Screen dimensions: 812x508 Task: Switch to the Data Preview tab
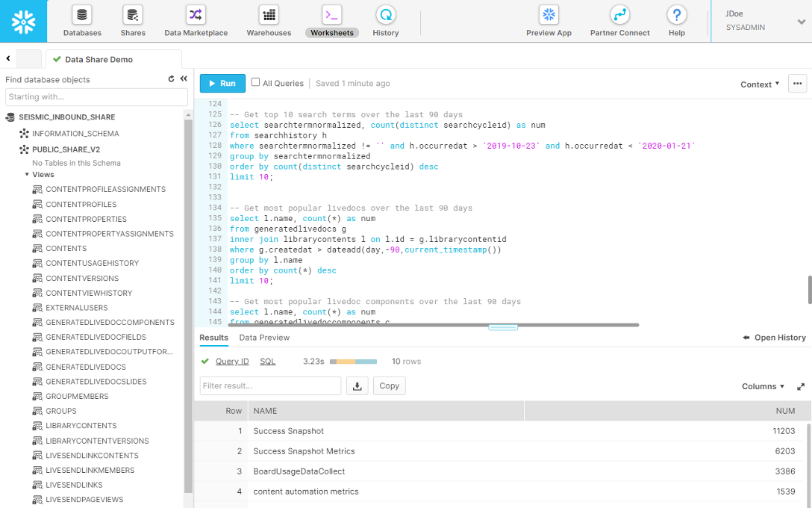pos(264,338)
